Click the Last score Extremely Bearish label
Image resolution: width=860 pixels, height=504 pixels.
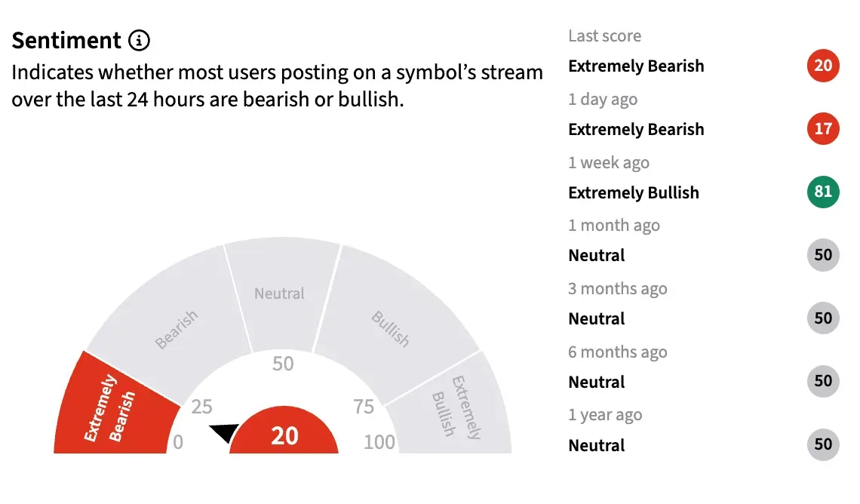coord(635,66)
